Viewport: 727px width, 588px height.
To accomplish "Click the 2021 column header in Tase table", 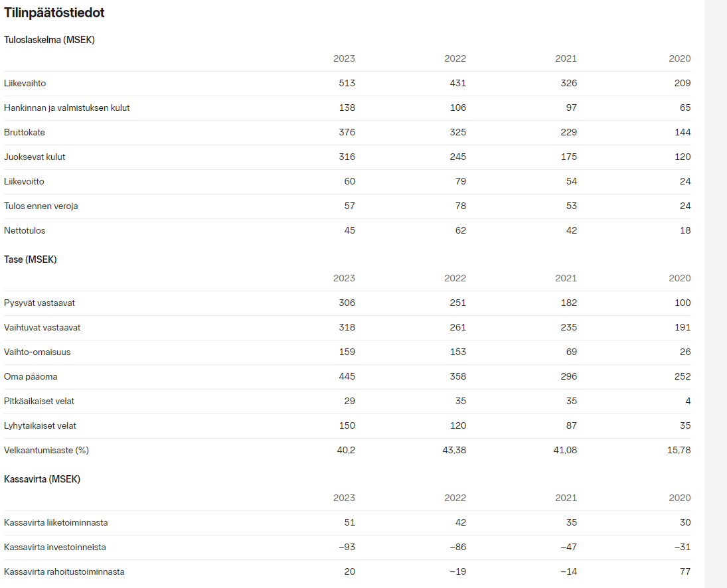I will [x=566, y=279].
